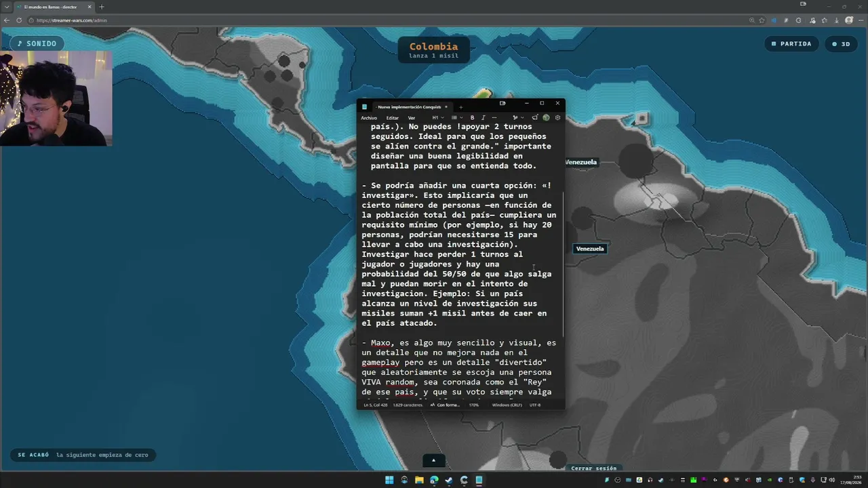This screenshot has width=868, height=488.
Task: Expand the bottom panel arrow on map
Action: point(433,460)
